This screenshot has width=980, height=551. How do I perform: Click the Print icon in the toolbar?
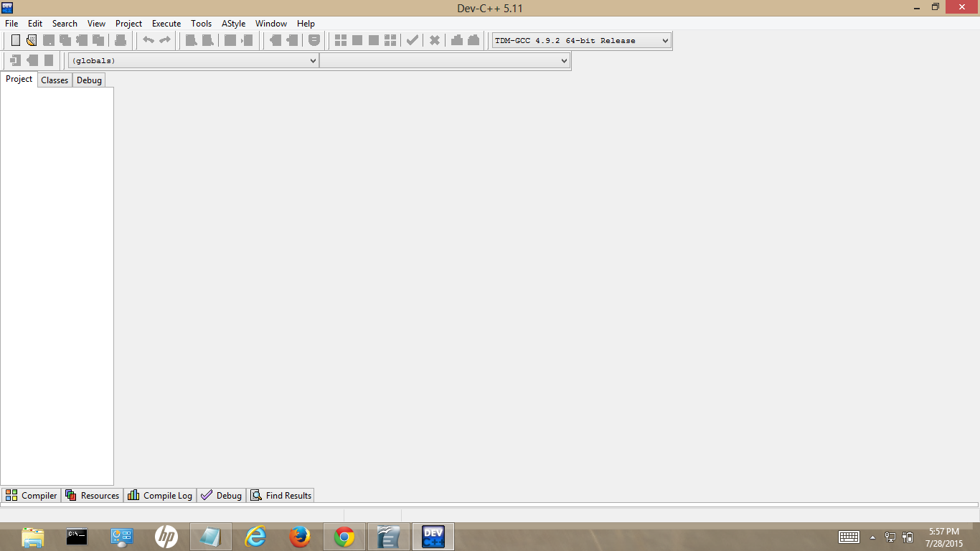pos(121,40)
